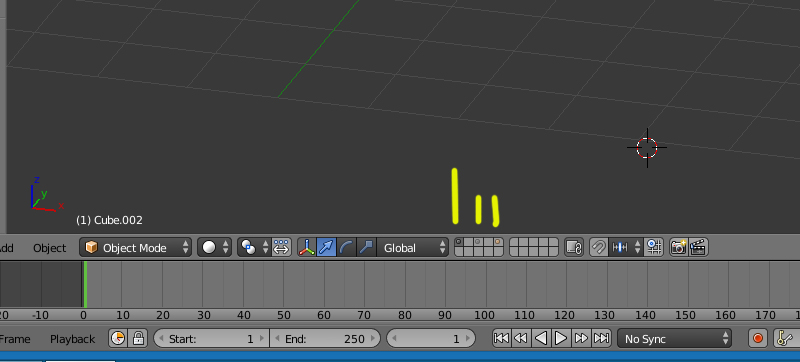800x362 pixels.
Task: Jump to next keyframe
Action: coord(581,338)
